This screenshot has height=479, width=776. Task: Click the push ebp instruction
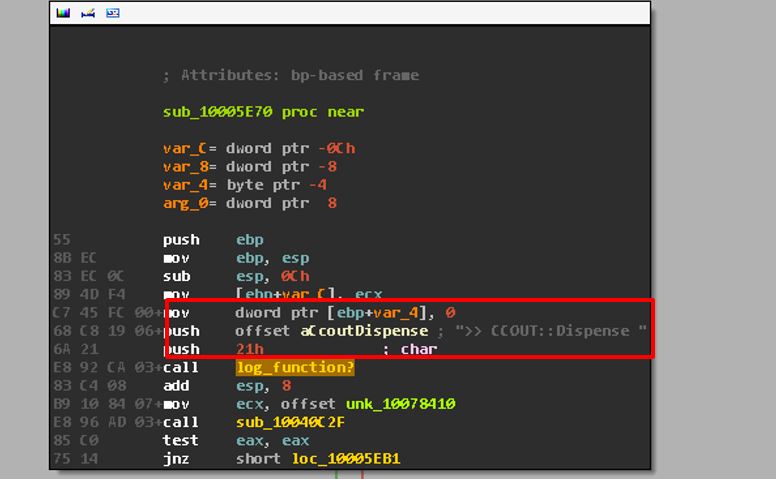point(213,240)
